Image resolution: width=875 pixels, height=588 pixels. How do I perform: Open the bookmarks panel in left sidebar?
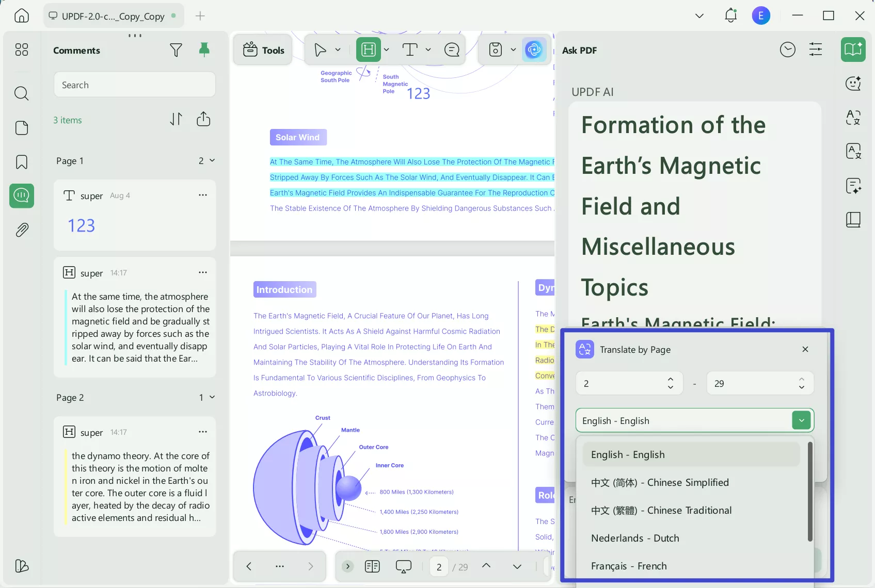tap(22, 162)
